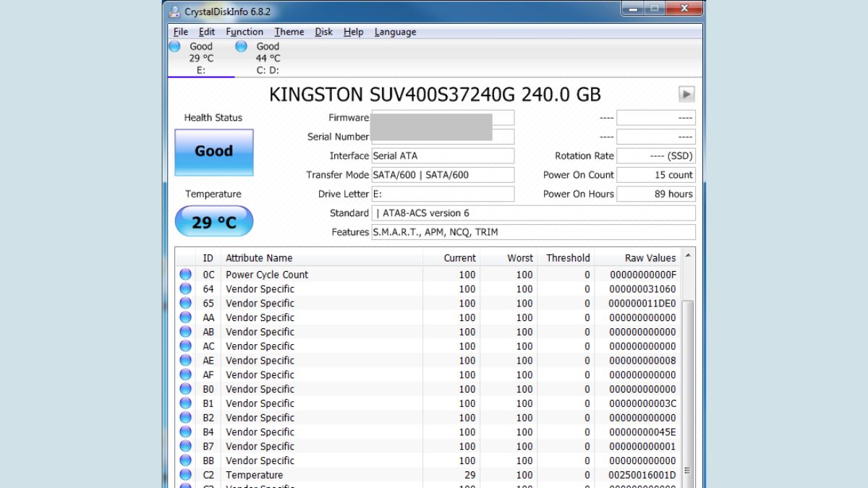Click the status orb for attribute 65
Viewport: 868px width, 488px height.
pyautogui.click(x=186, y=304)
